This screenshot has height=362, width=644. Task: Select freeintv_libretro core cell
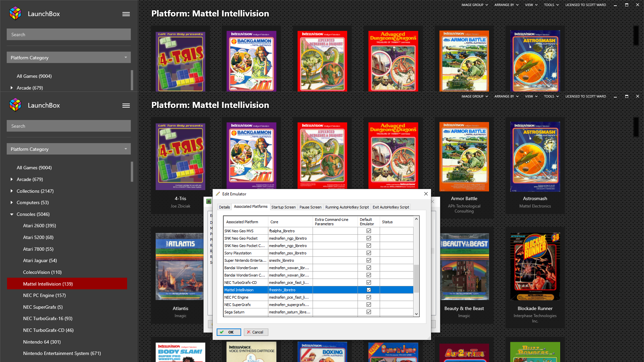coord(290,290)
